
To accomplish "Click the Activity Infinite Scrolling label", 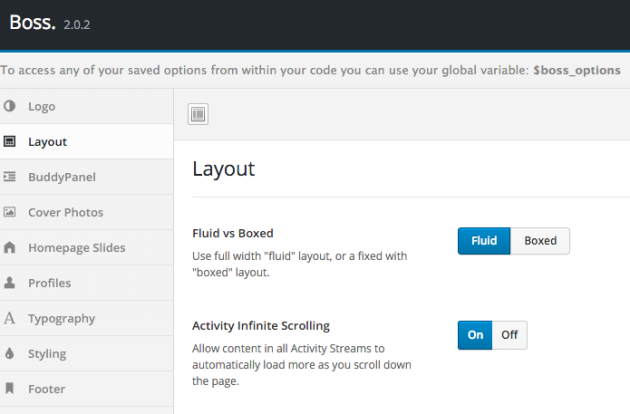I will point(261,326).
